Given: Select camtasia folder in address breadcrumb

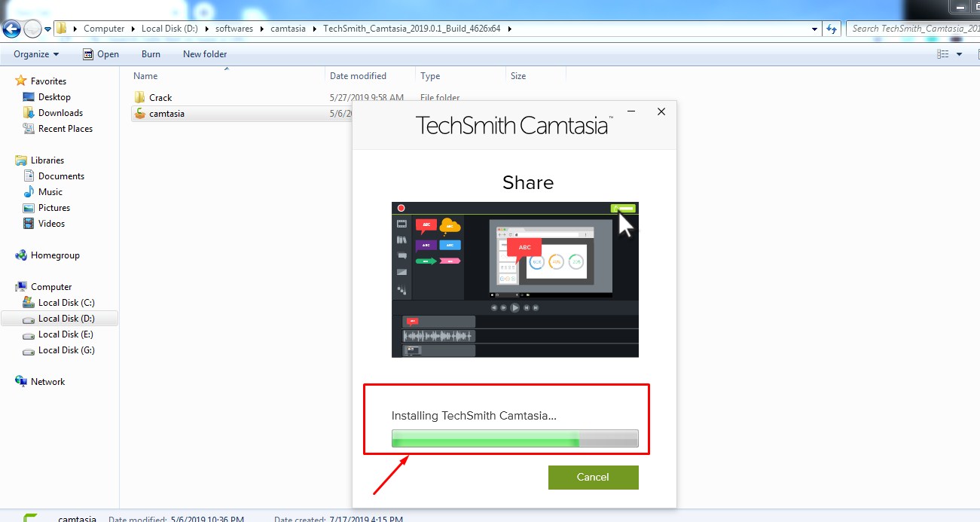Looking at the screenshot, I should 288,29.
